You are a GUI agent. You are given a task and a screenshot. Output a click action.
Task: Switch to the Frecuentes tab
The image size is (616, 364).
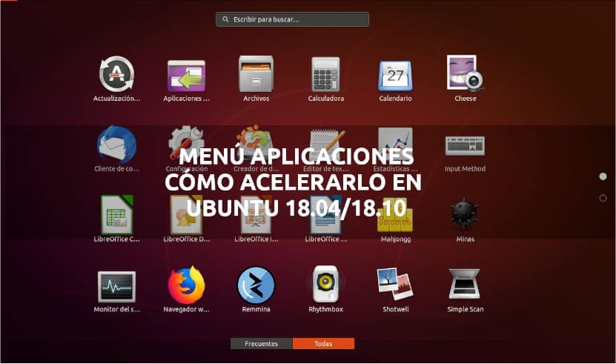click(261, 343)
